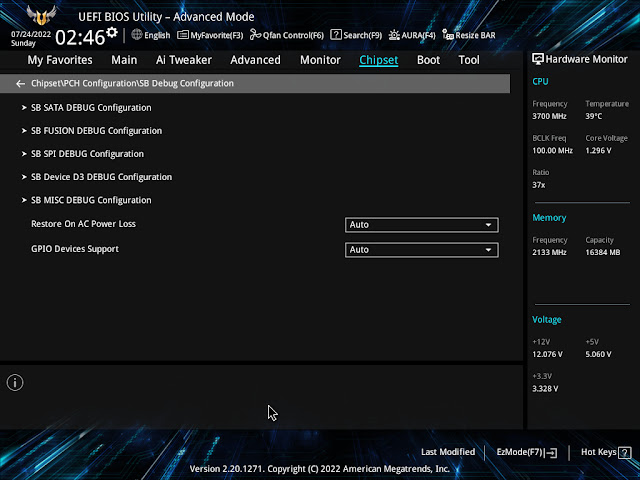This screenshot has width=640, height=480.
Task: Click memory capacity value 16384 MB
Action: tap(602, 253)
